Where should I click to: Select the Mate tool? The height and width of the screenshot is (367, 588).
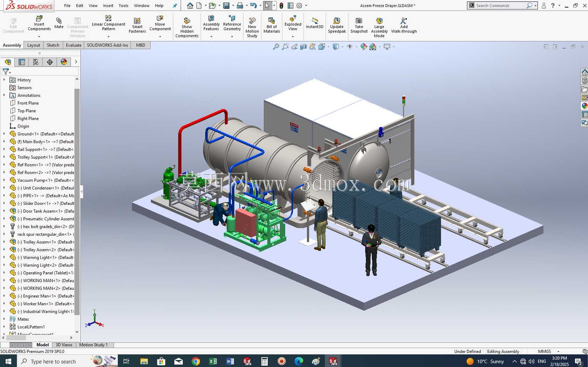[59, 23]
